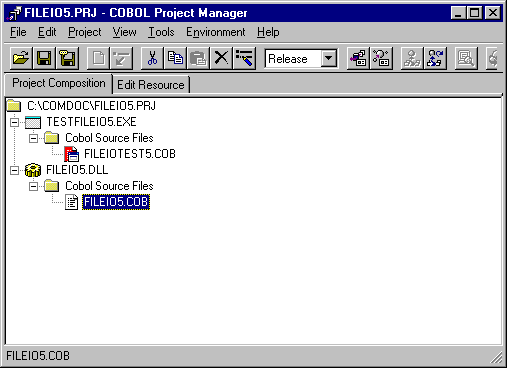Open the Environment menu
507x368 pixels.
point(216,32)
